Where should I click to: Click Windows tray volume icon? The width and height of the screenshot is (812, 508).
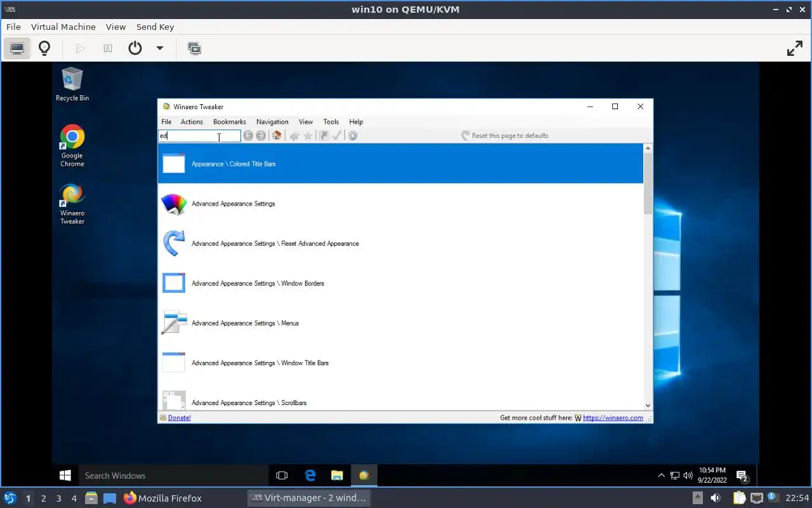(x=688, y=475)
